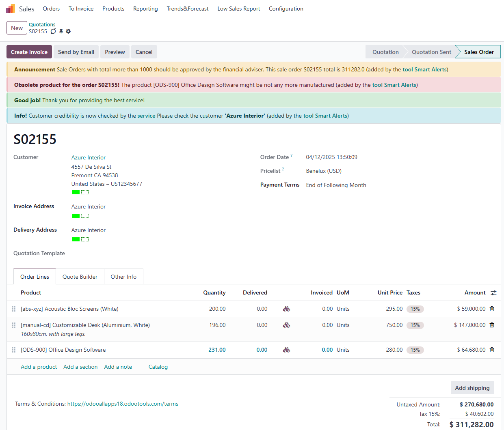Image resolution: width=504 pixels, height=430 pixels.
Task: Delete the Office Design Software line with trash icon
Action: 492,350
